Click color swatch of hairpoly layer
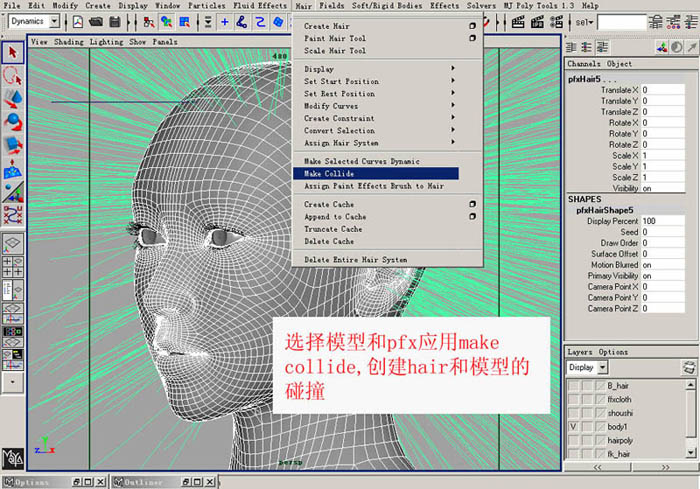 (600, 441)
